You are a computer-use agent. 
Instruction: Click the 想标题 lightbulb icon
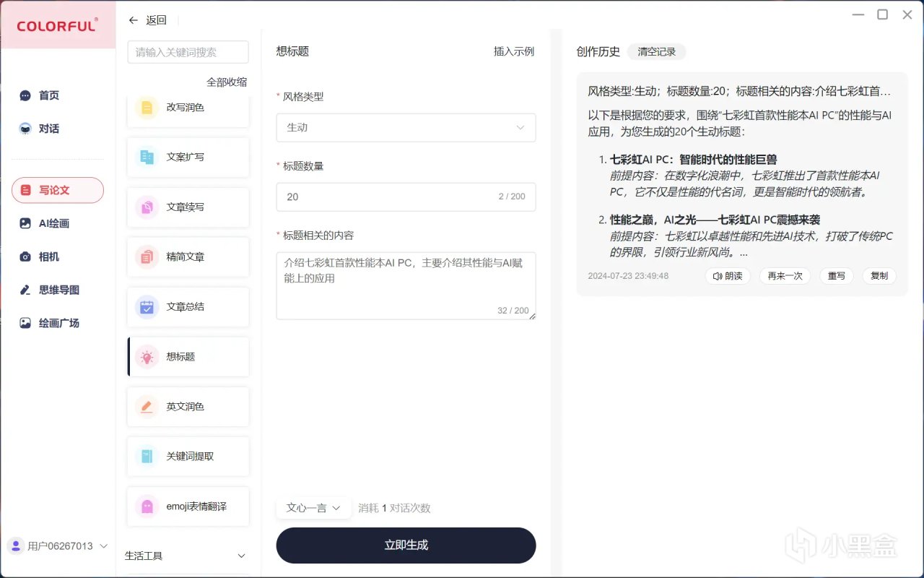pyautogui.click(x=147, y=357)
